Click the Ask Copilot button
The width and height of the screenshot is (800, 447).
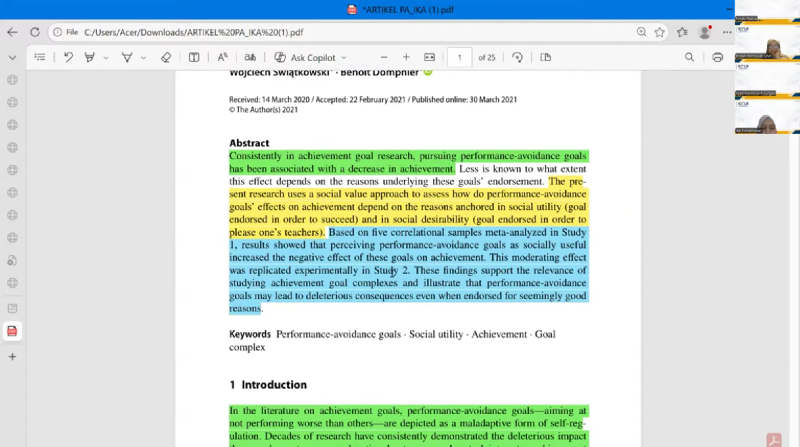click(305, 58)
